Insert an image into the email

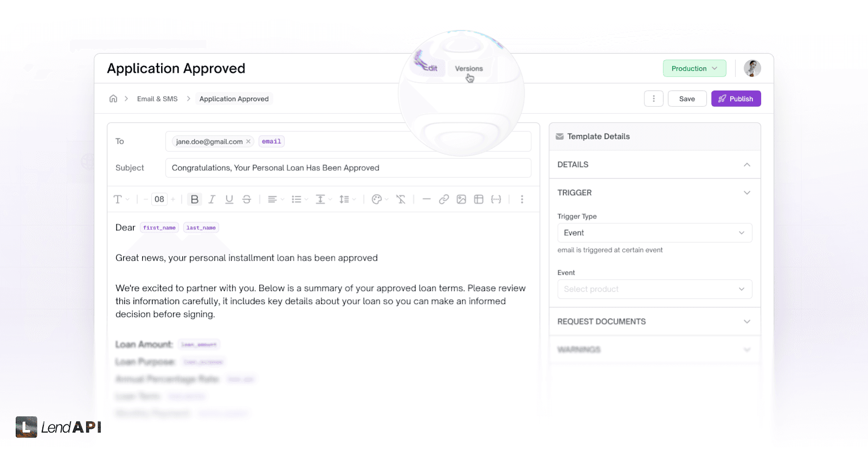[461, 199]
